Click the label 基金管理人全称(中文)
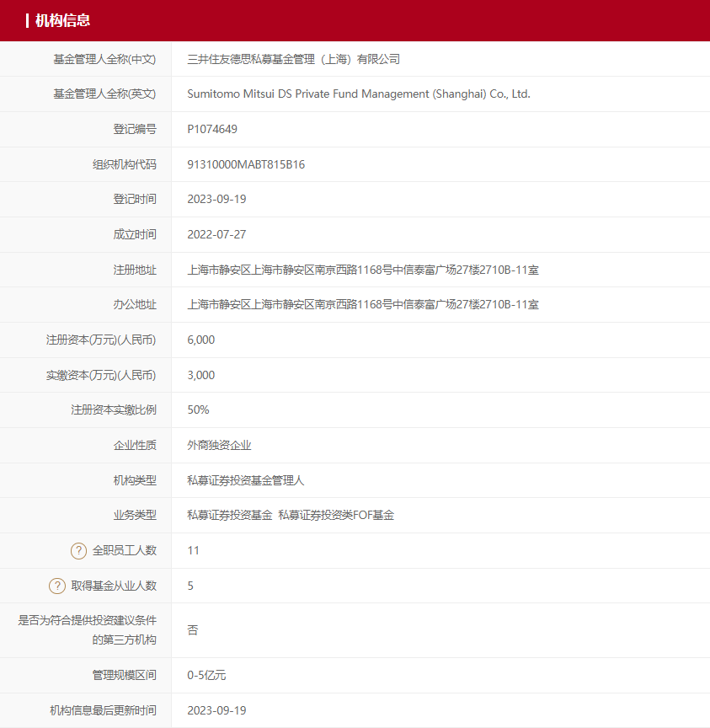Viewport: 710px width, 728px height. [x=104, y=60]
